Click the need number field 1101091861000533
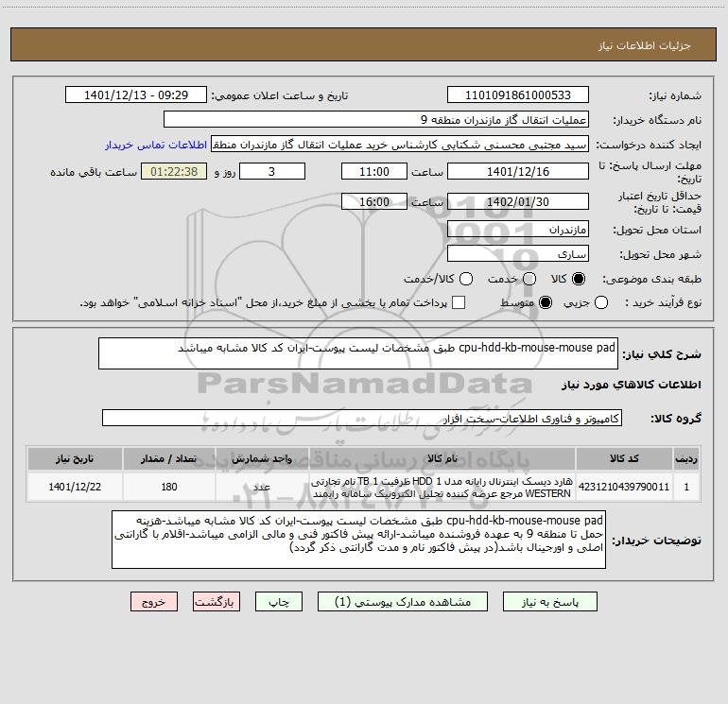The image size is (728, 704). point(518,95)
